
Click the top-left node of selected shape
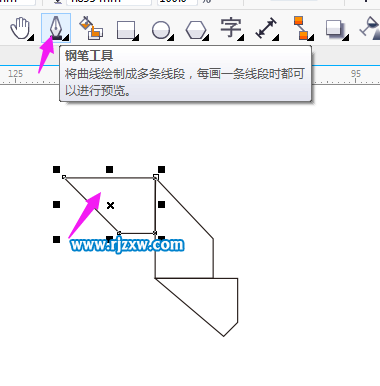tap(64, 177)
